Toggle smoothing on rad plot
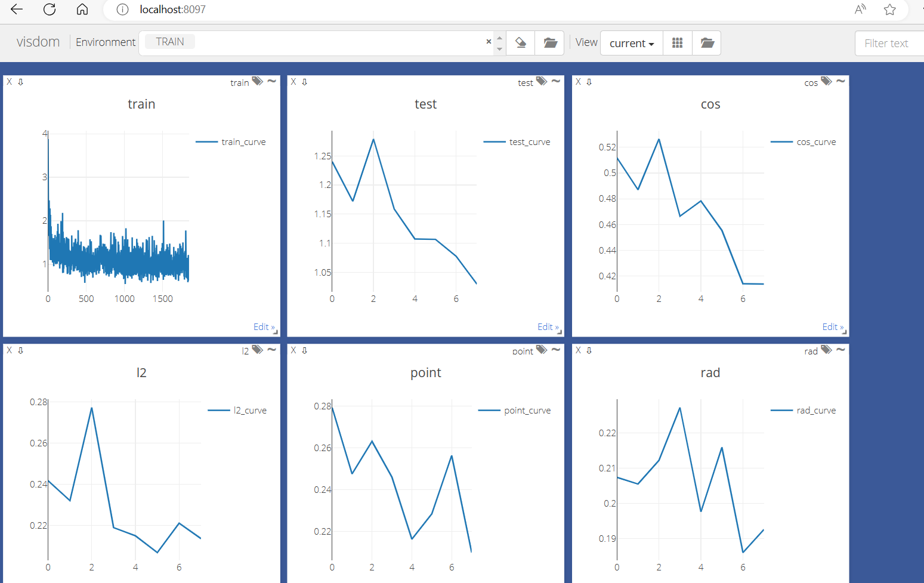 click(841, 350)
